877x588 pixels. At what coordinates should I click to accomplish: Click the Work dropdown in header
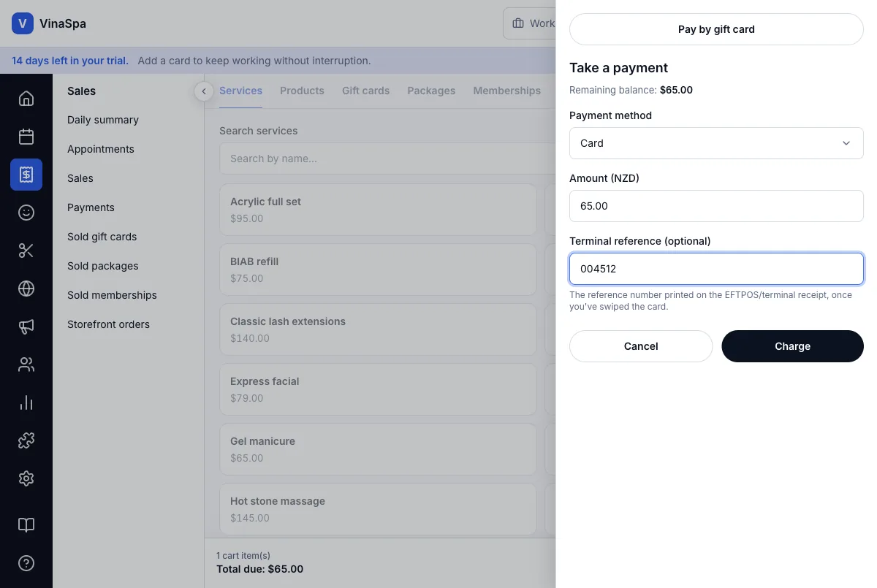pyautogui.click(x=530, y=23)
